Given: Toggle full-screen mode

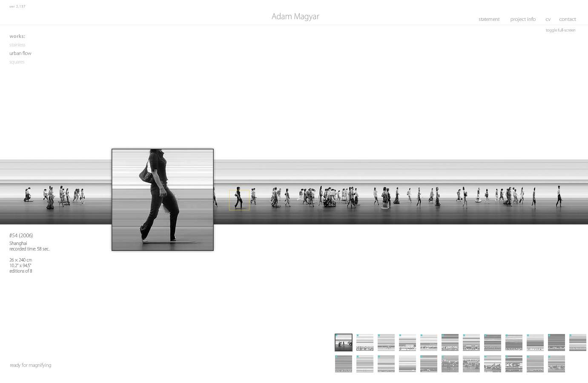Looking at the screenshot, I should [560, 30].
